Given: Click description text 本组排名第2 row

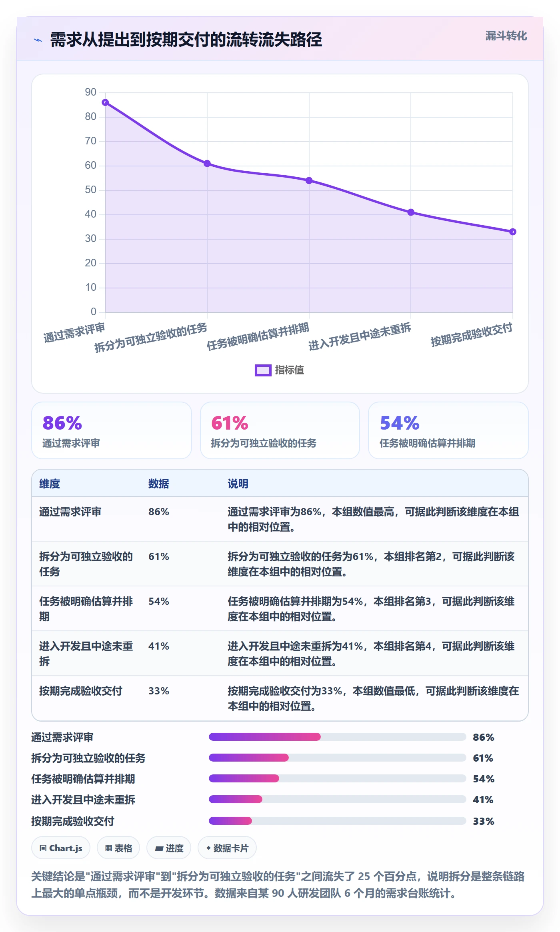Looking at the screenshot, I should click(371, 564).
